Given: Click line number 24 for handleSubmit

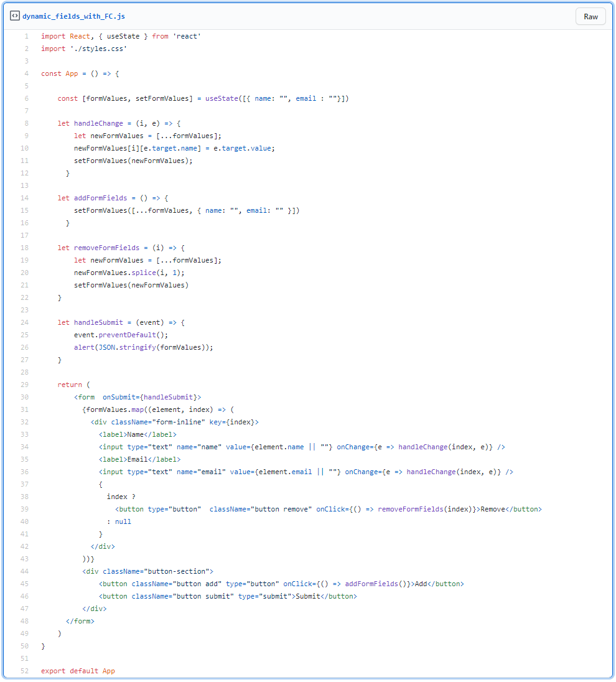Looking at the screenshot, I should click(25, 322).
